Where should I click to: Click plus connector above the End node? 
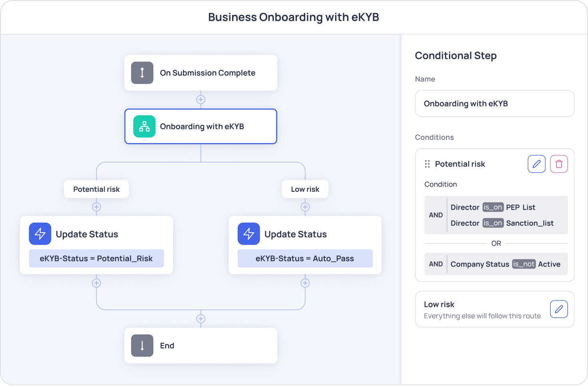[x=201, y=319]
